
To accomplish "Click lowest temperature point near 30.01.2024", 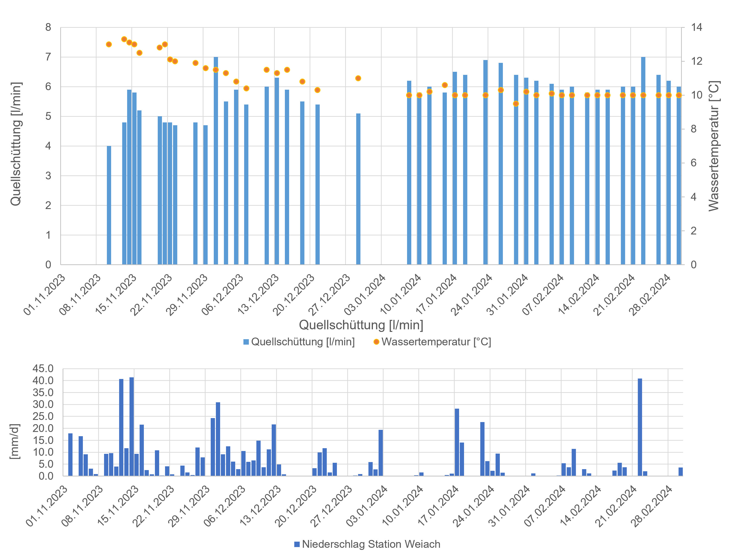I will [516, 104].
